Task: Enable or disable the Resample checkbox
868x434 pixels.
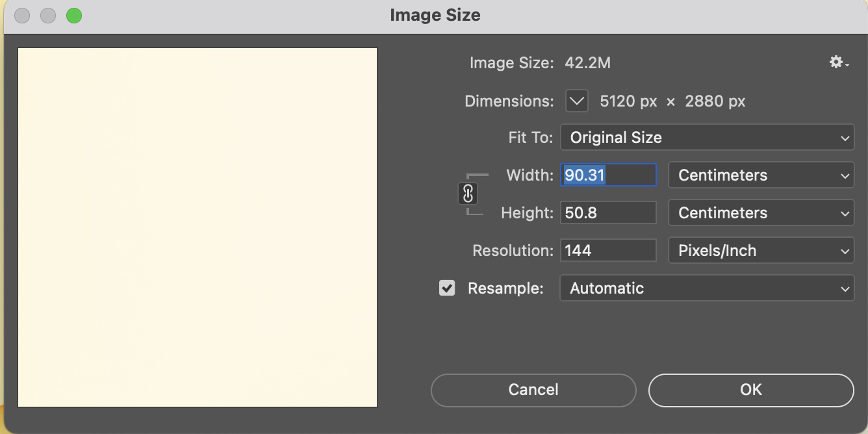Action: click(x=447, y=288)
